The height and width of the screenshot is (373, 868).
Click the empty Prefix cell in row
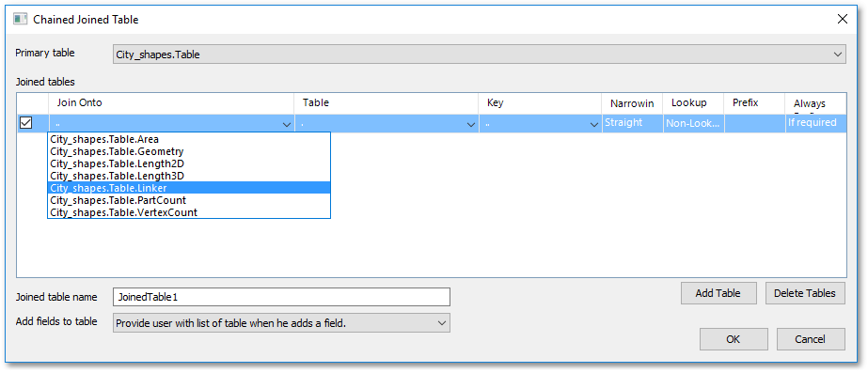click(x=754, y=123)
